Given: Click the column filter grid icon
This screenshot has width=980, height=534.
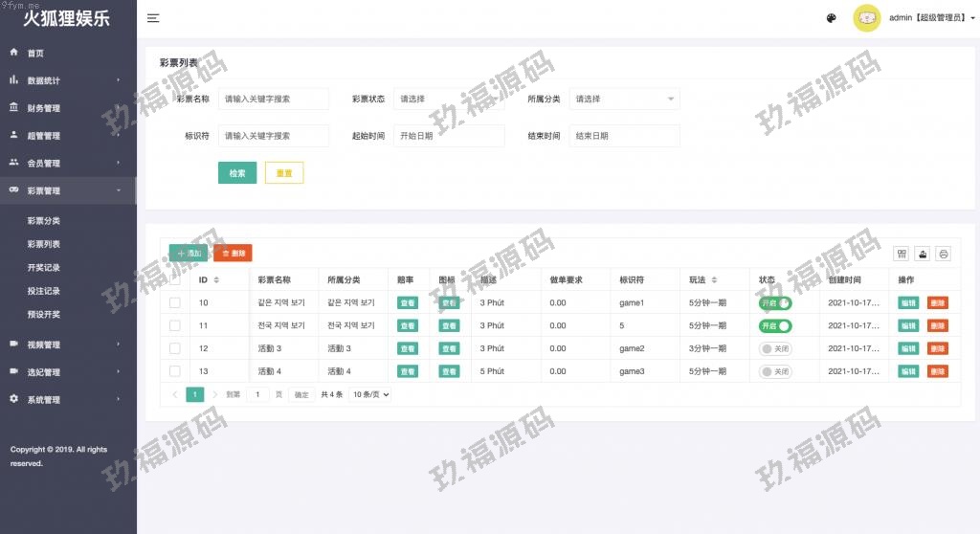Looking at the screenshot, I should (x=901, y=254).
